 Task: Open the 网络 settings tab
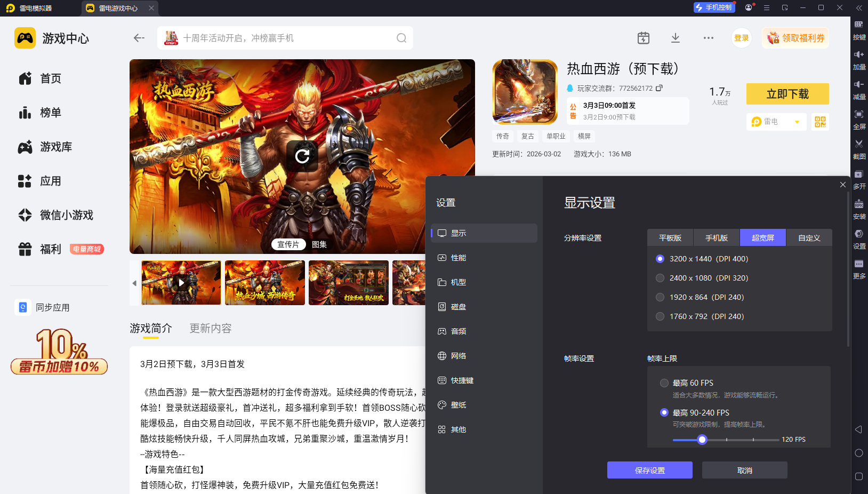coord(484,356)
